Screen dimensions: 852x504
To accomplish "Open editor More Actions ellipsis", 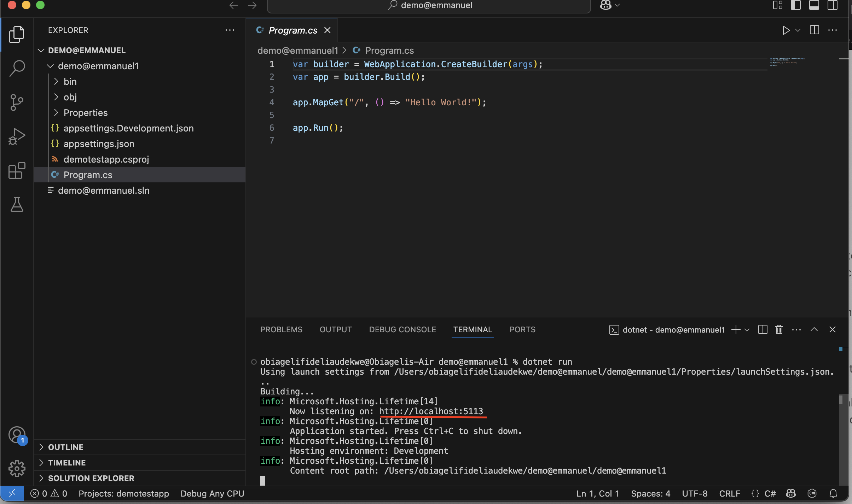I will point(833,30).
